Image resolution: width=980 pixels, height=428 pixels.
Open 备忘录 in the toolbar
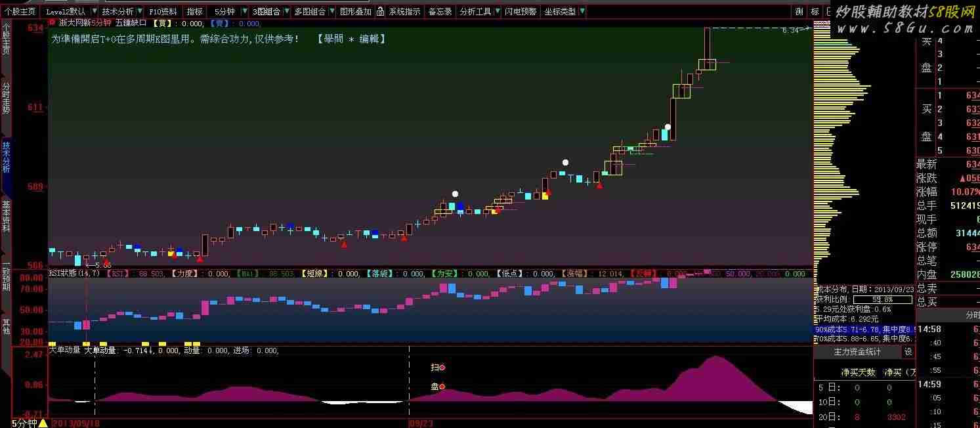pyautogui.click(x=440, y=11)
